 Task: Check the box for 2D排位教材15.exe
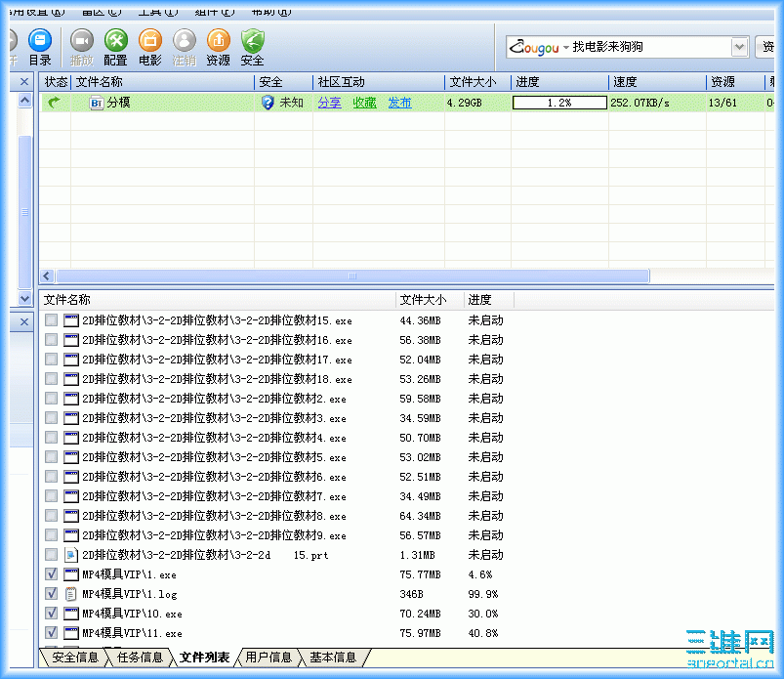coord(51,320)
